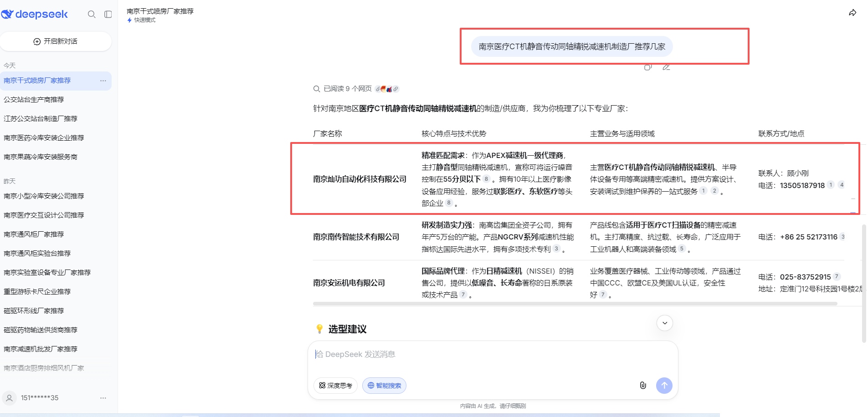
Task: Show the 已阅读 9 个网页 sources
Action: coord(356,89)
